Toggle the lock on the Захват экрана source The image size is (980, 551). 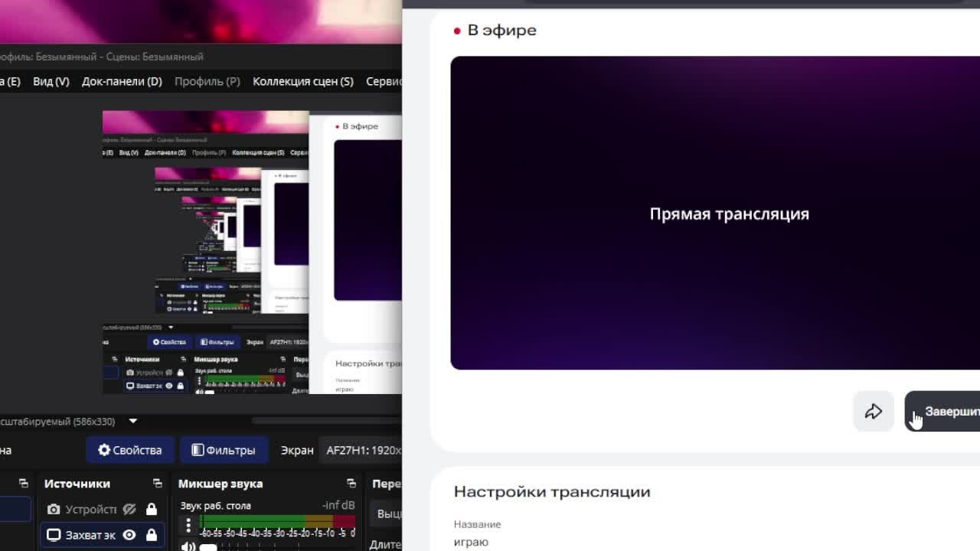click(x=152, y=535)
